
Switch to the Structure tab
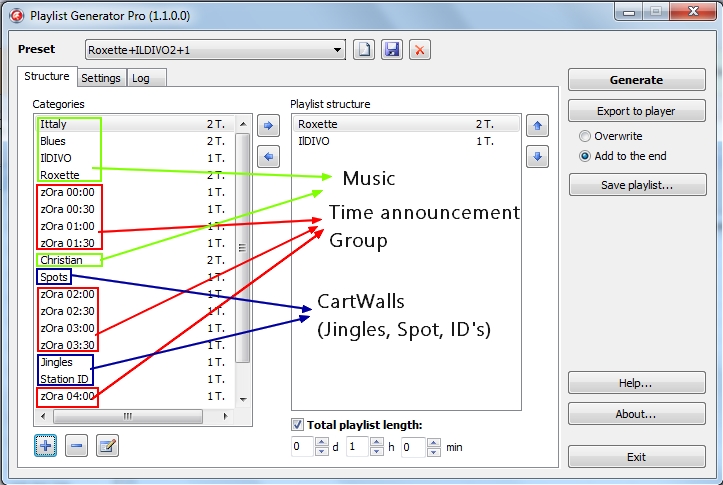pos(47,76)
